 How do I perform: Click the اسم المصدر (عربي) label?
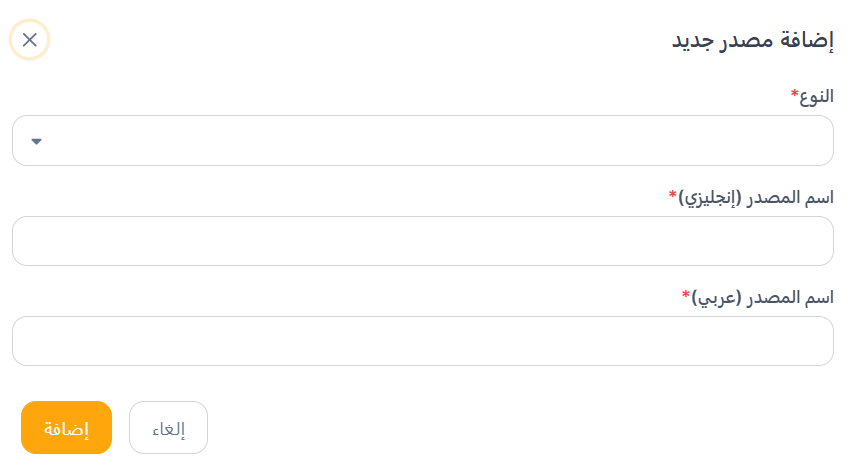coord(763,296)
